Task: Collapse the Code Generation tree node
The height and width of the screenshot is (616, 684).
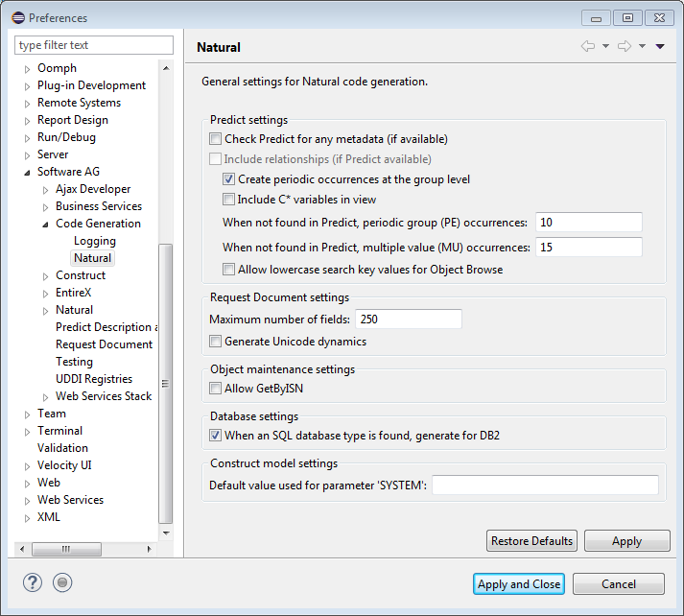Action: pos(46,225)
